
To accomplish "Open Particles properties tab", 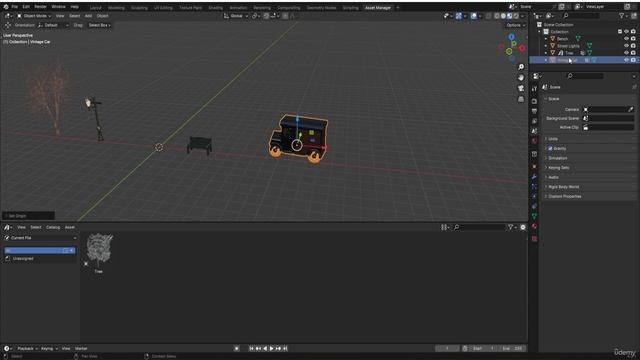I will pos(534,187).
